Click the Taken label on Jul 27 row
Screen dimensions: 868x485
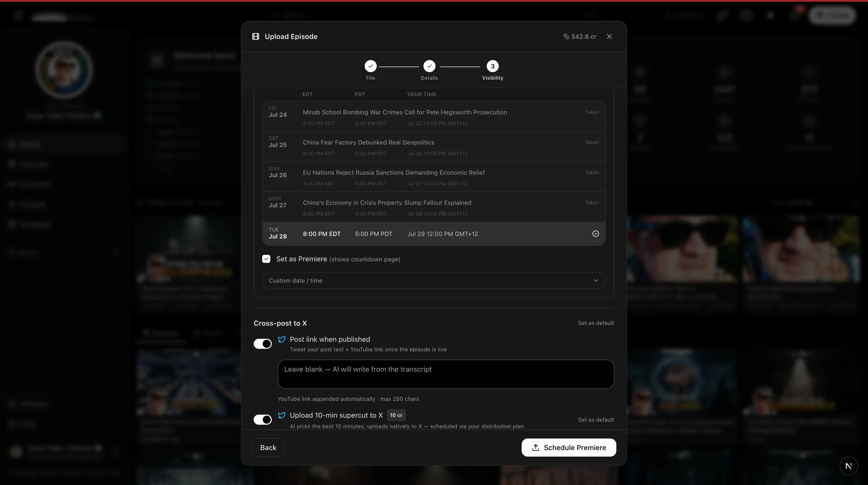tap(592, 203)
